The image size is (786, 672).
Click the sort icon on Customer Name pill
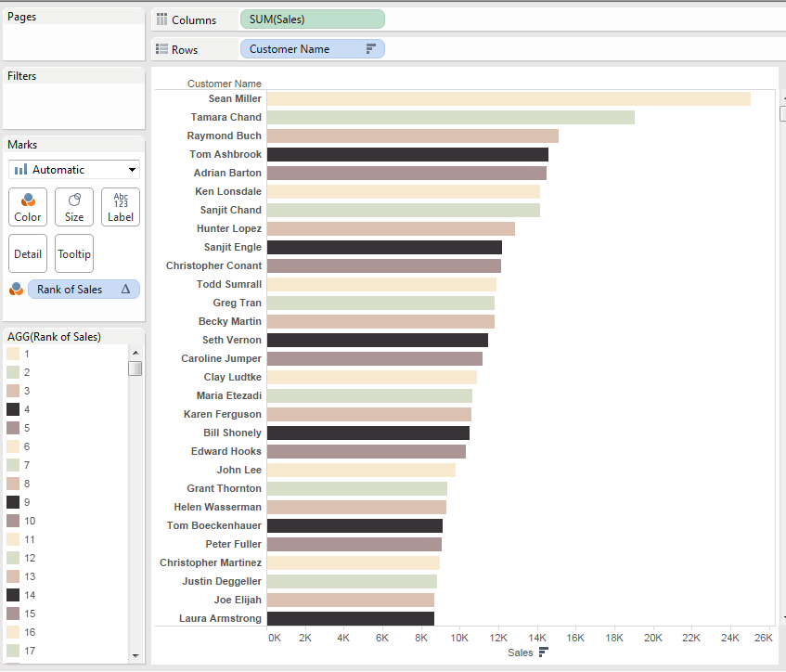coord(370,49)
